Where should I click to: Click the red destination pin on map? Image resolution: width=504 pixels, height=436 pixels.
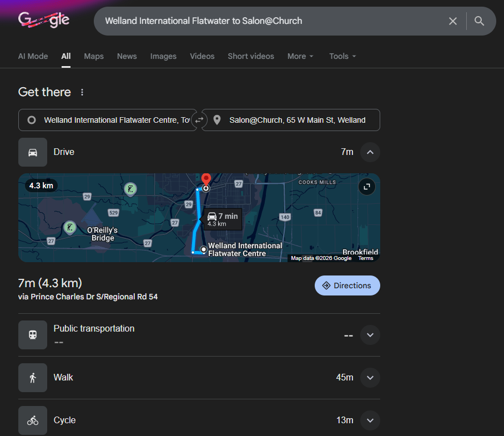(x=206, y=179)
